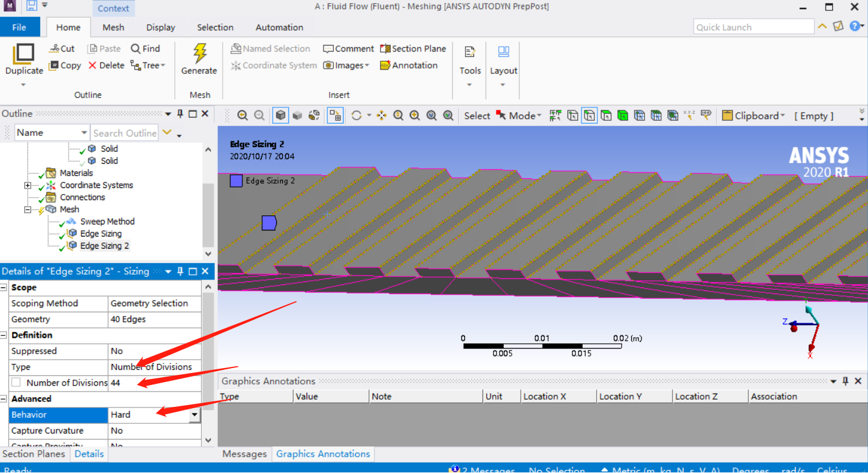Click Delete with the red X
This screenshot has width=868, height=473.
(106, 65)
